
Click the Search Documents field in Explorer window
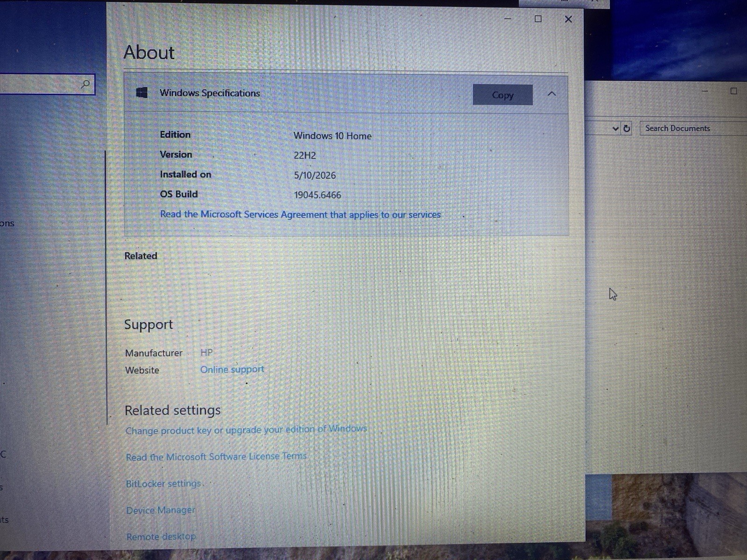(x=693, y=128)
